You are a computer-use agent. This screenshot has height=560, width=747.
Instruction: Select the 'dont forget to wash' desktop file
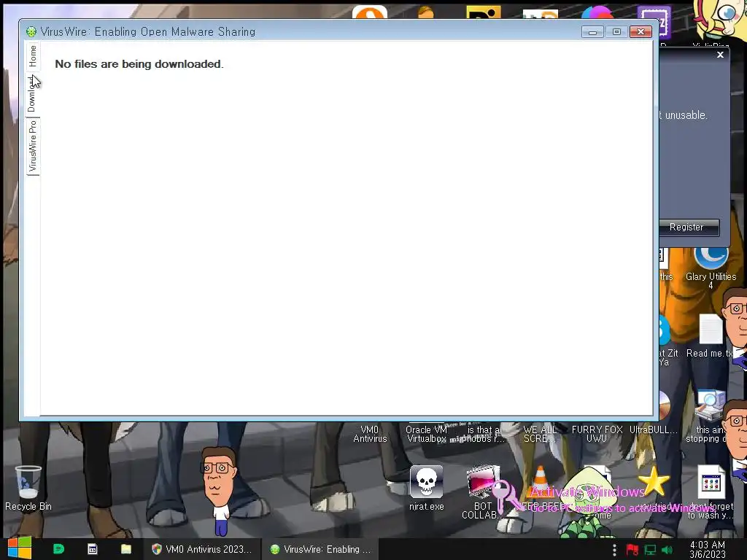pyautogui.click(x=711, y=492)
